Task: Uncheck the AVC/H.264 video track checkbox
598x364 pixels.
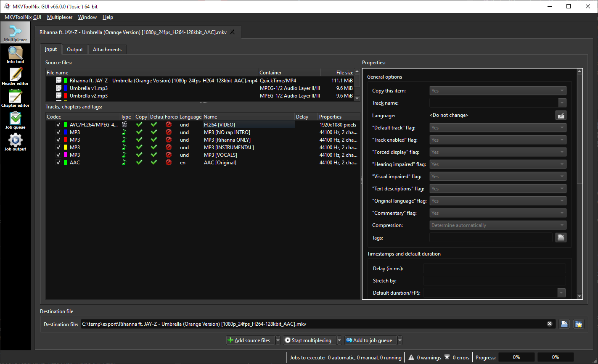Action: tap(58, 124)
